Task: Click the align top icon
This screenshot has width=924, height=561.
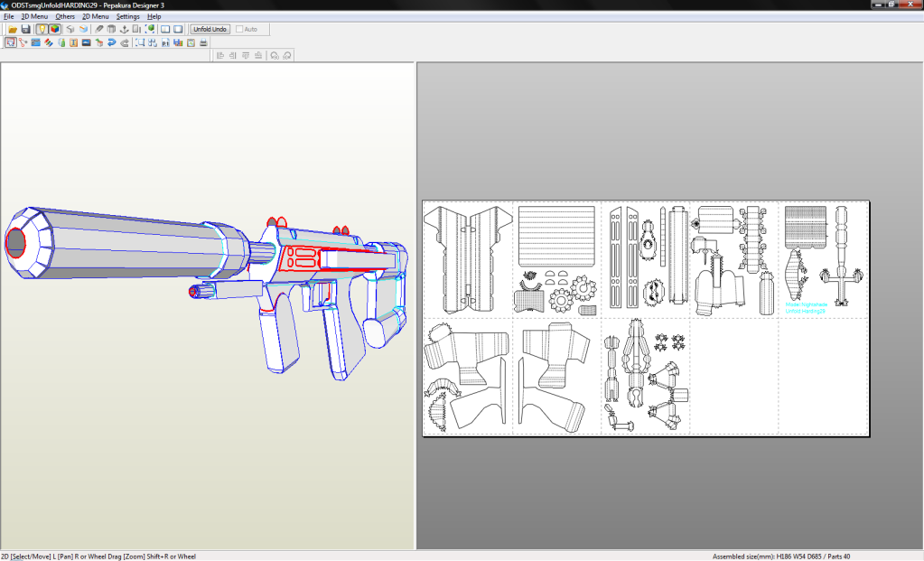Action: (x=246, y=55)
